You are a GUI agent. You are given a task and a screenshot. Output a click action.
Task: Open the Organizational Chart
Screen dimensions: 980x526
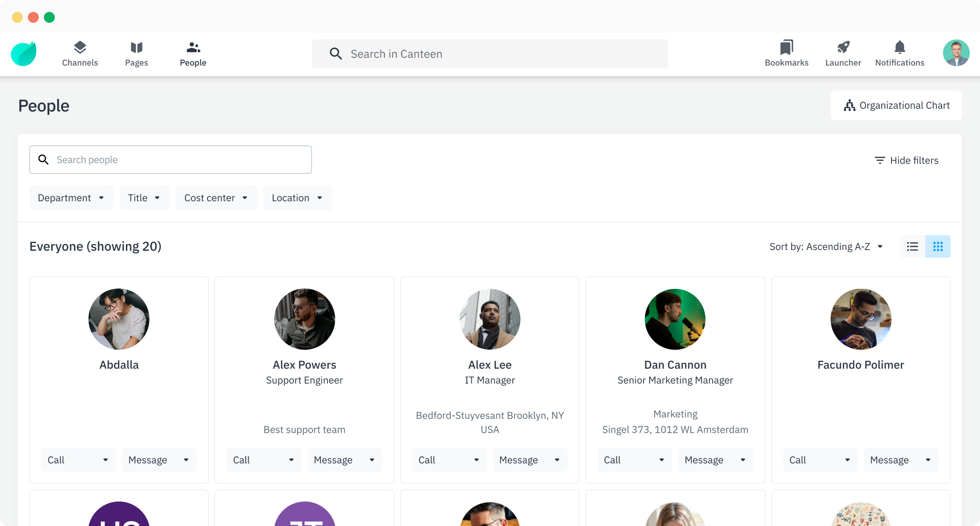(x=896, y=105)
